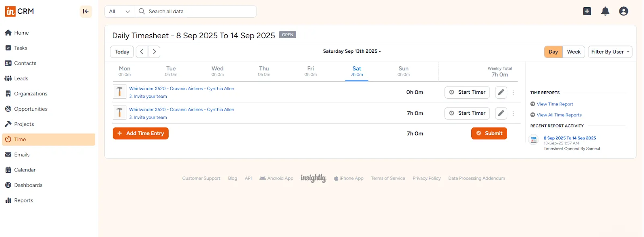Open View All Time Reports link
Image resolution: width=644 pixels, height=237 pixels.
[559, 115]
